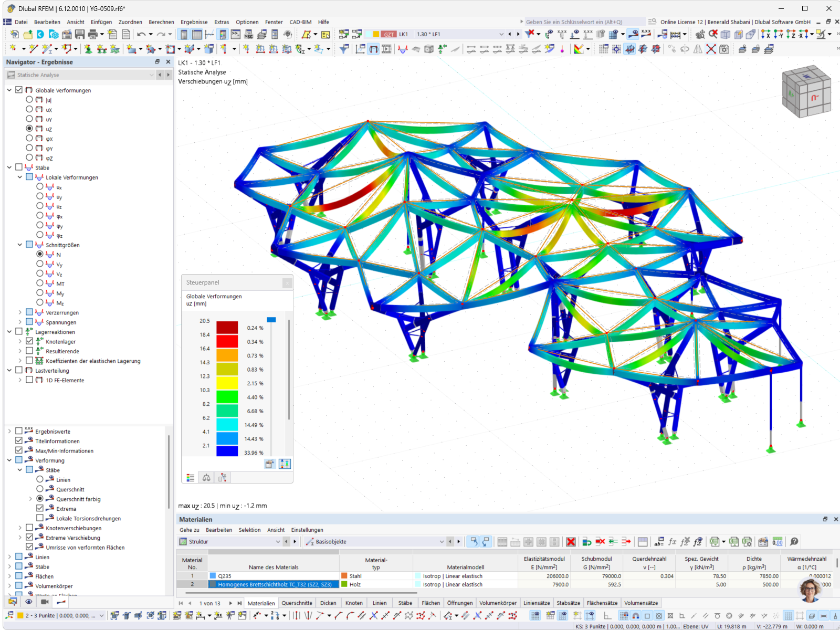The width and height of the screenshot is (840, 630).
Task: Open the Statische Analyse dropdown
Action: 152,75
